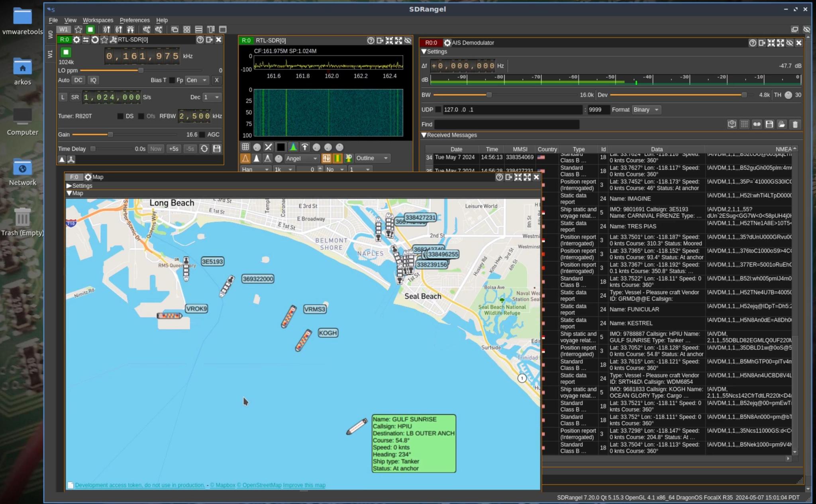Click the help icon in Map panel
The image size is (816, 504).
[499, 177]
